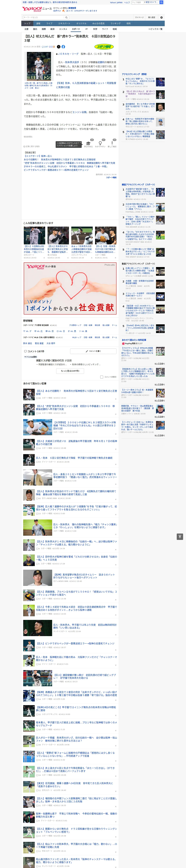Click the 197 comment count icon
Image resolution: width=186 pixels, height=868 pixels.
(45, 47)
